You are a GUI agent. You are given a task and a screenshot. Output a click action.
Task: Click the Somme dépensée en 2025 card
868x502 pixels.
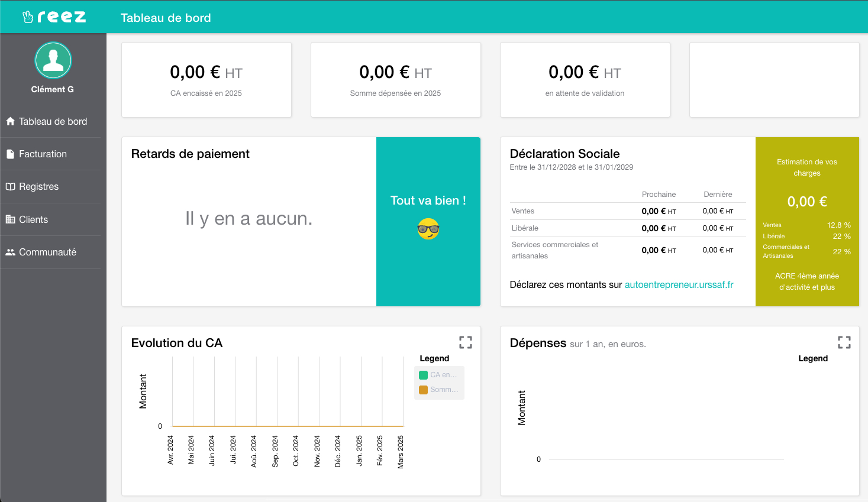tap(396, 80)
